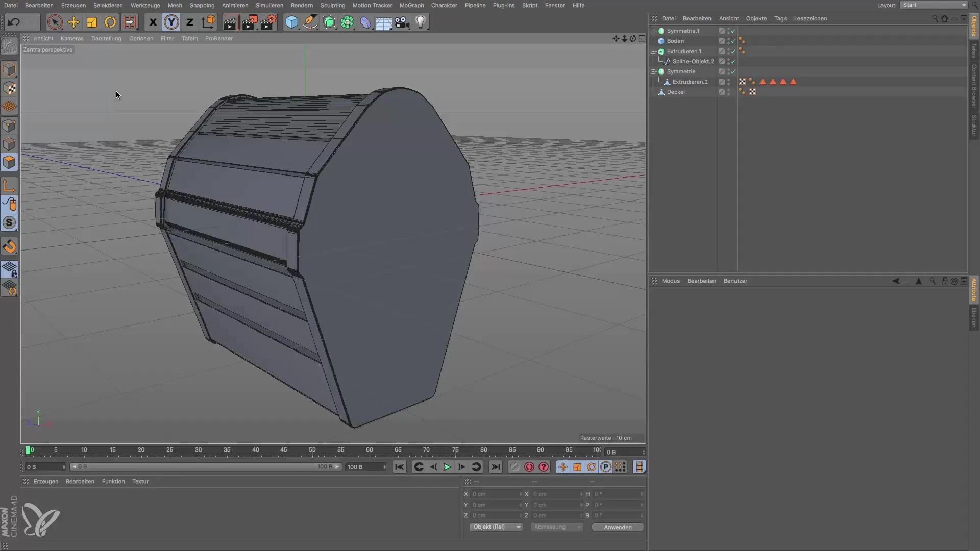
Task: Collapse the Symmetrie object tree
Action: pos(653,71)
